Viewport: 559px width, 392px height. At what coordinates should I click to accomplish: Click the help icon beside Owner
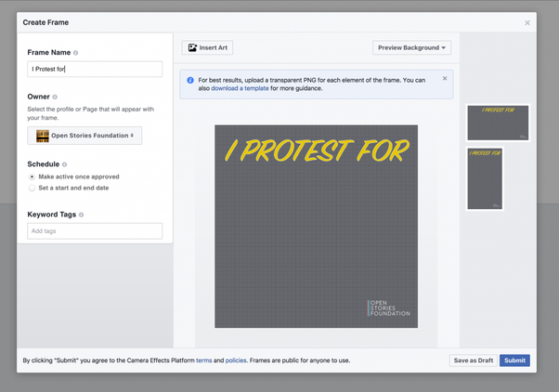coord(56,97)
